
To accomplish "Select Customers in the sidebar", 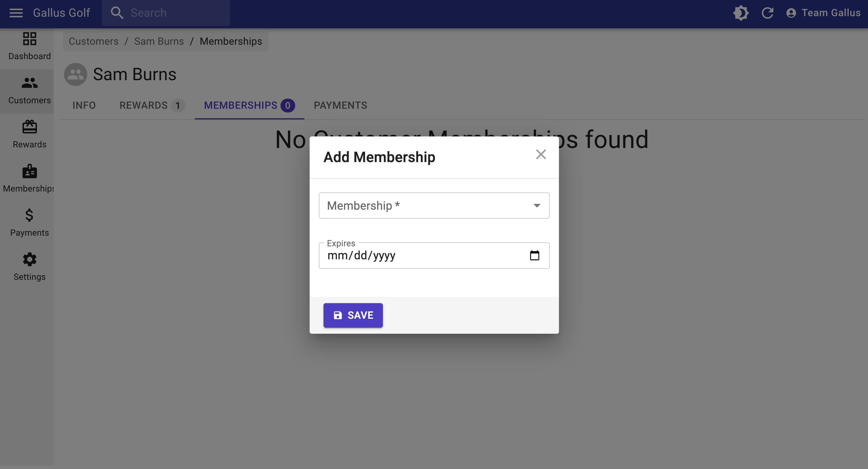I will 29,90.
